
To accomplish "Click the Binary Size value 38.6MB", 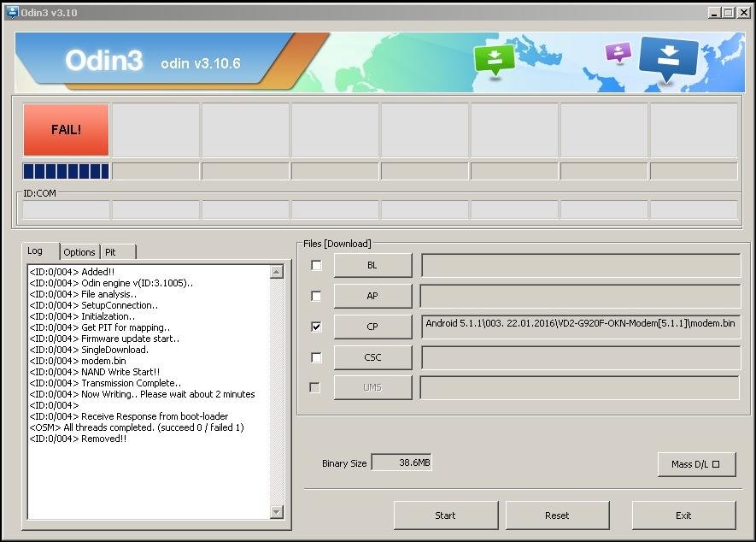I will (x=401, y=462).
